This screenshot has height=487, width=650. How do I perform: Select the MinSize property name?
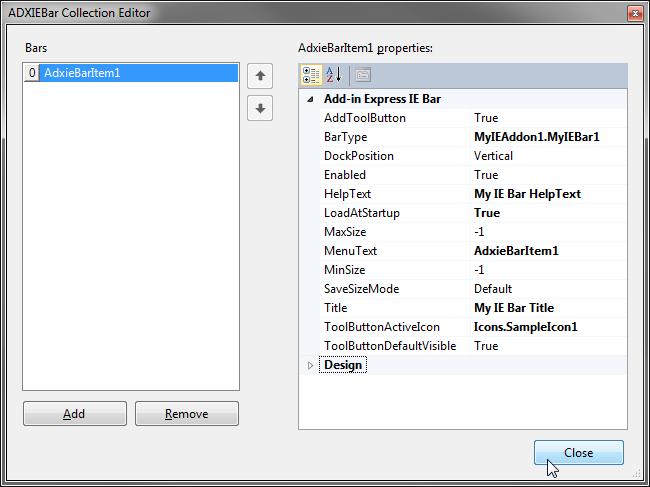[x=344, y=270]
